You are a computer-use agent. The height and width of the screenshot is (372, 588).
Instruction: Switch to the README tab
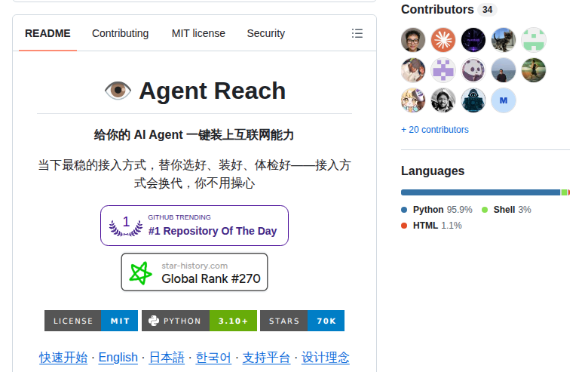[x=47, y=33]
